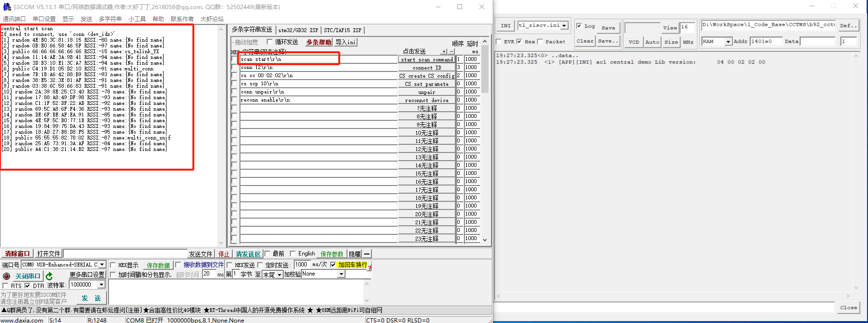Open the 多字符串 menu
Viewport: 868px width, 323px height.
pos(110,19)
